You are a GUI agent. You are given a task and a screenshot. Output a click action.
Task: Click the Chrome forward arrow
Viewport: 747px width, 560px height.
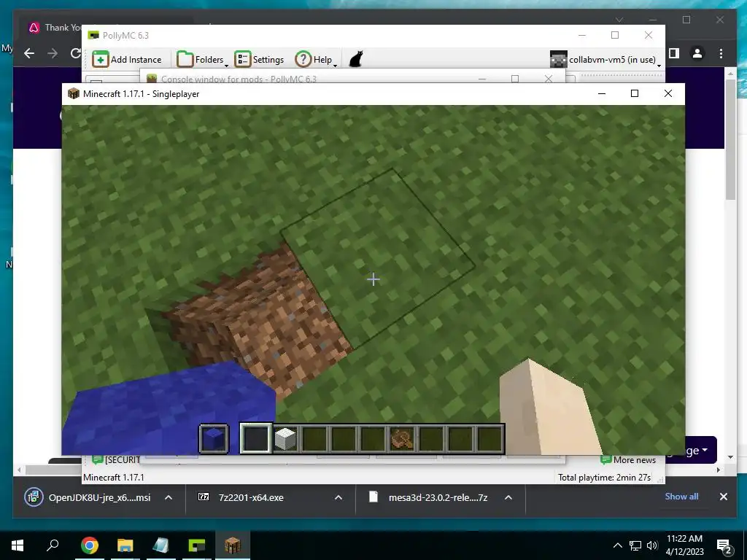(x=53, y=53)
